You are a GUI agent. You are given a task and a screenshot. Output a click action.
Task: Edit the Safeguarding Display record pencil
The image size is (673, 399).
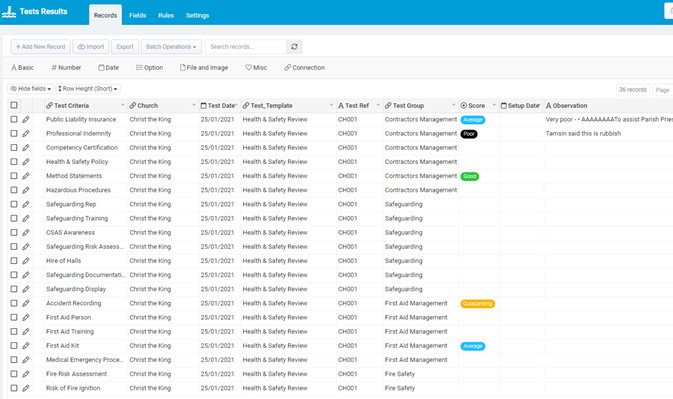tap(26, 289)
